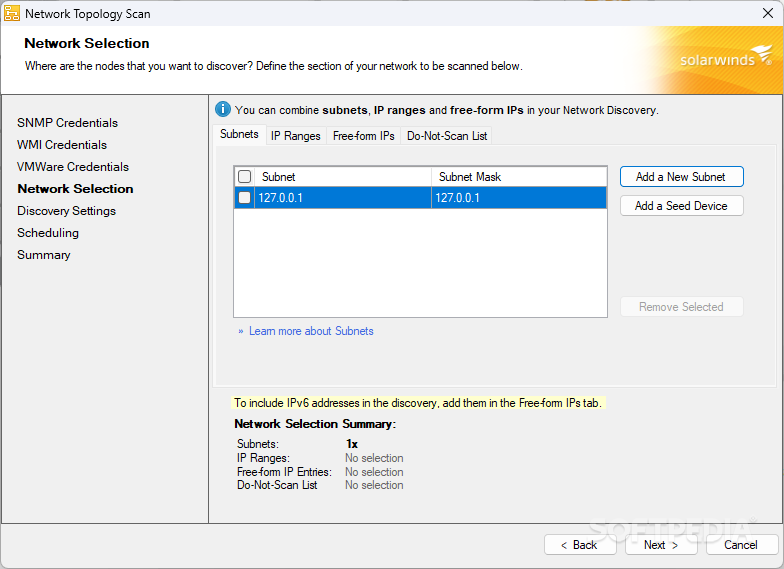Switch to the Subnets tab
Viewport: 784px width, 569px height.
239,134
